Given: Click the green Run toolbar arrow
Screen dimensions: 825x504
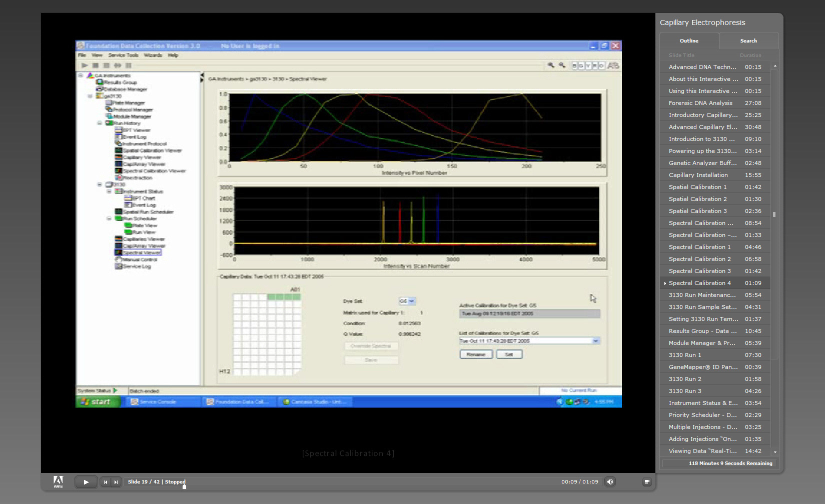Looking at the screenshot, I should [84, 65].
